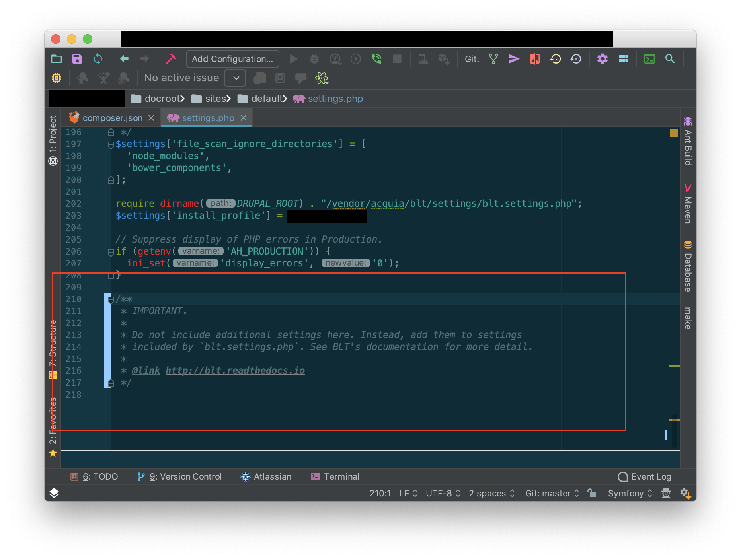The height and width of the screenshot is (560, 741).
Task: Revert changes with the rollback icon
Action: [x=576, y=59]
